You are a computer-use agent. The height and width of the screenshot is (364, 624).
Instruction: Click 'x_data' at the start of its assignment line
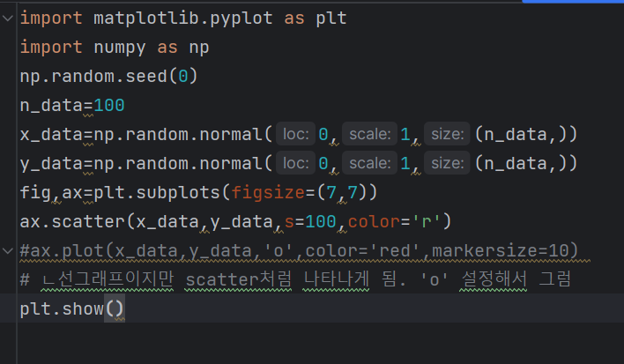(51, 135)
